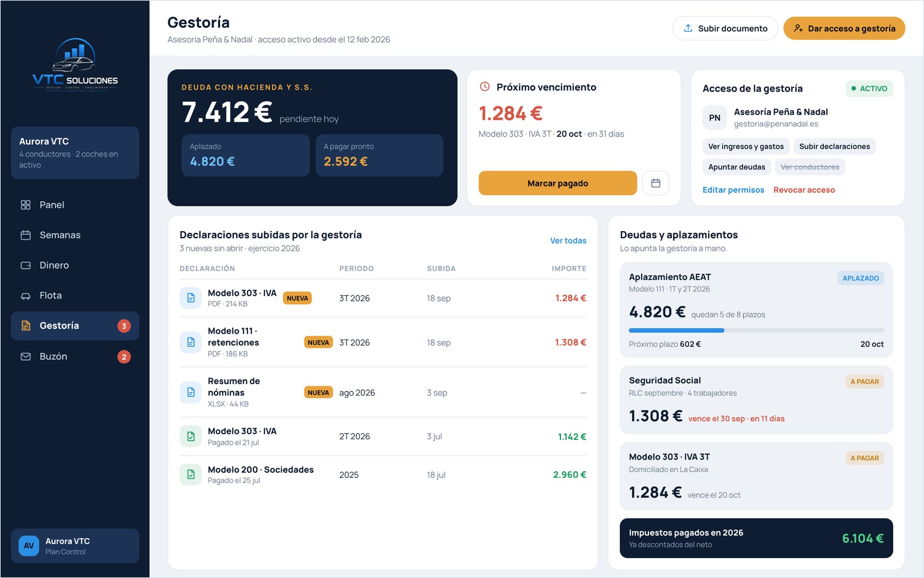Click the VTC Soluciones logo

[75, 65]
